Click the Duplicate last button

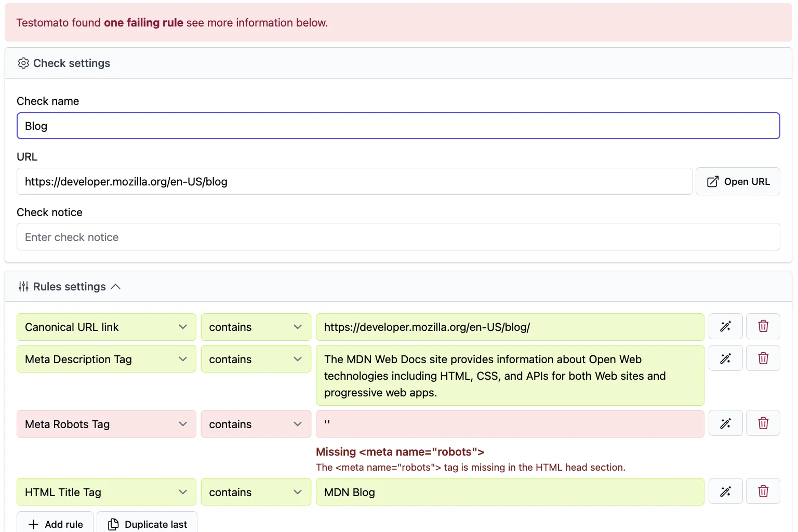point(147,524)
